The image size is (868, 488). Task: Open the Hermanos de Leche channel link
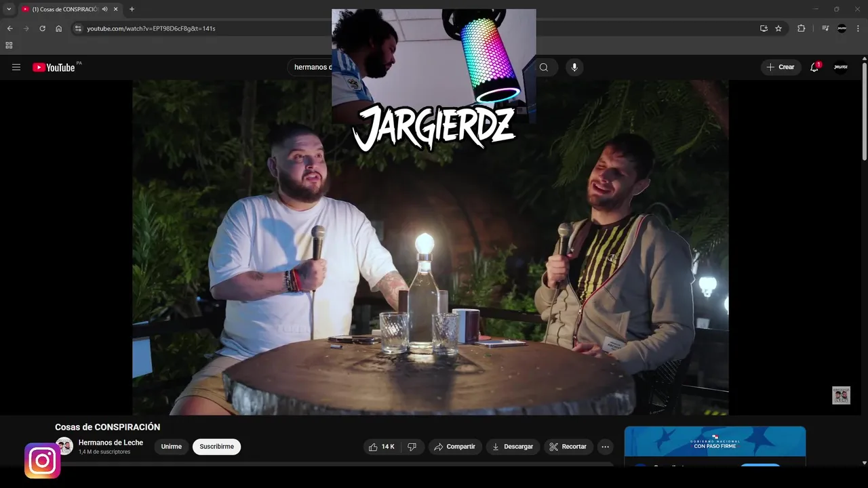pyautogui.click(x=111, y=443)
